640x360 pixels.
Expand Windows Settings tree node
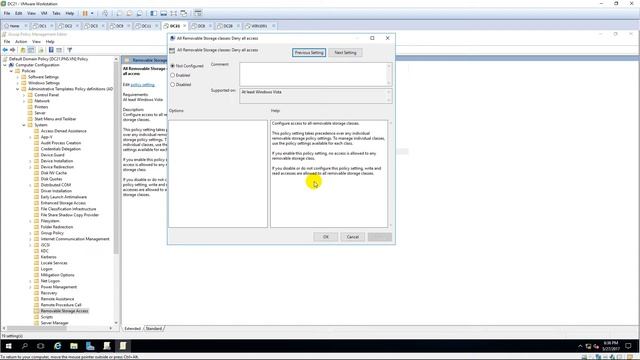click(x=18, y=83)
